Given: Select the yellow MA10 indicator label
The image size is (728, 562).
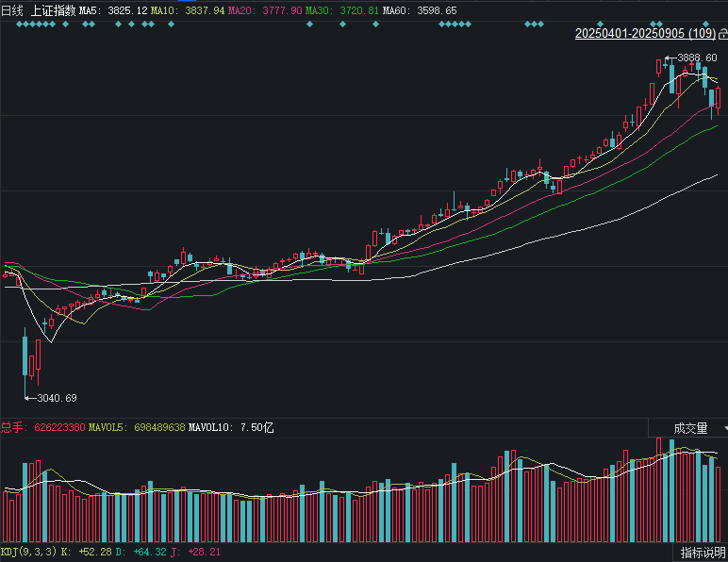Looking at the screenshot, I should pos(162,10).
